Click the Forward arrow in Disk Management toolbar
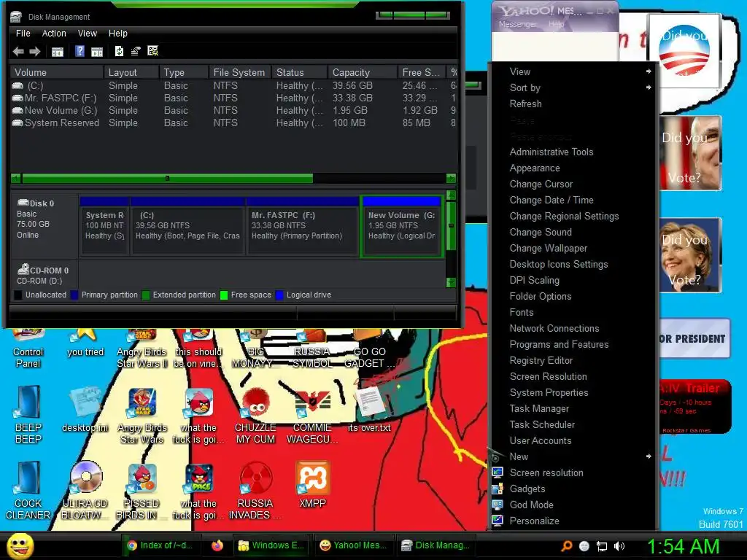 pyautogui.click(x=35, y=52)
